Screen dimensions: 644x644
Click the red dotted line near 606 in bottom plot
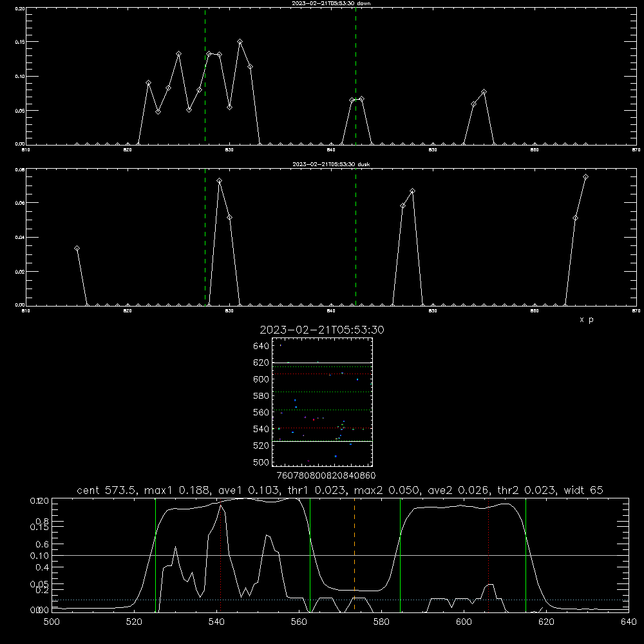[x=488, y=554]
